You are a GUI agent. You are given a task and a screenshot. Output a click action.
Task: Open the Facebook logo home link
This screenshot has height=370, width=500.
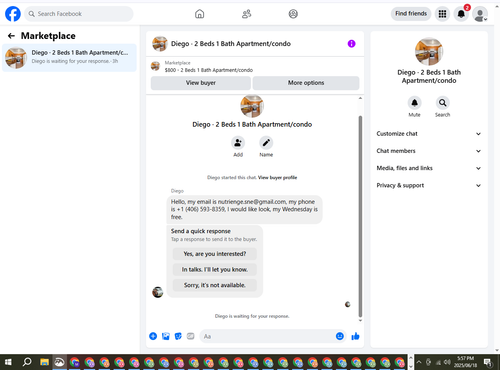(x=13, y=14)
